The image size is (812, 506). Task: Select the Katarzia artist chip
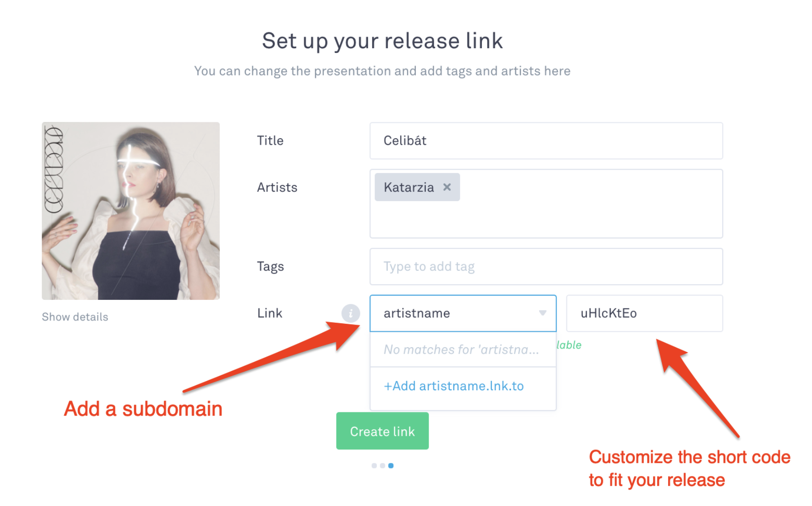(408, 187)
